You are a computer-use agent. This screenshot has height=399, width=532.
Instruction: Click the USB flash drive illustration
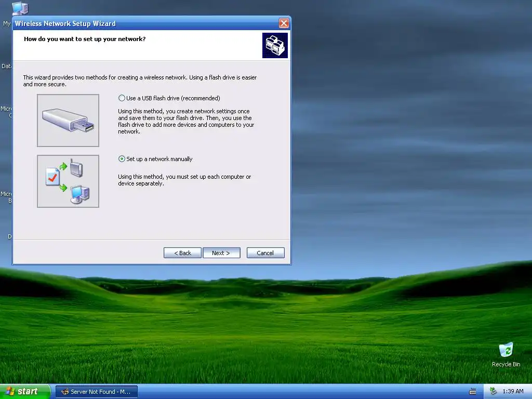pos(68,121)
